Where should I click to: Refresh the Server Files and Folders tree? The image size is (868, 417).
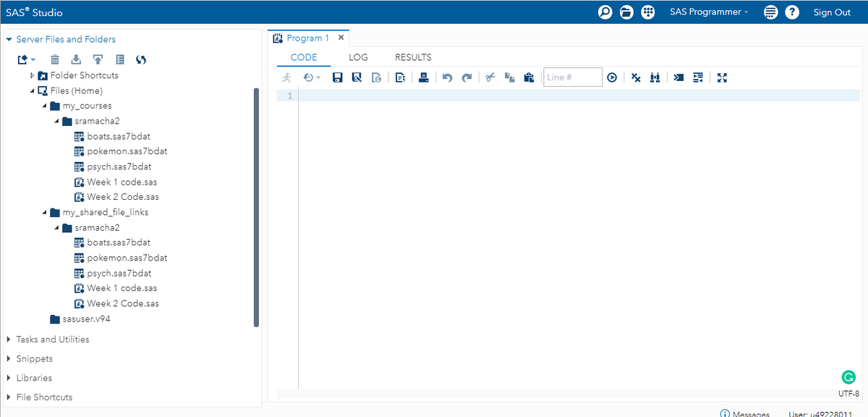tap(141, 59)
